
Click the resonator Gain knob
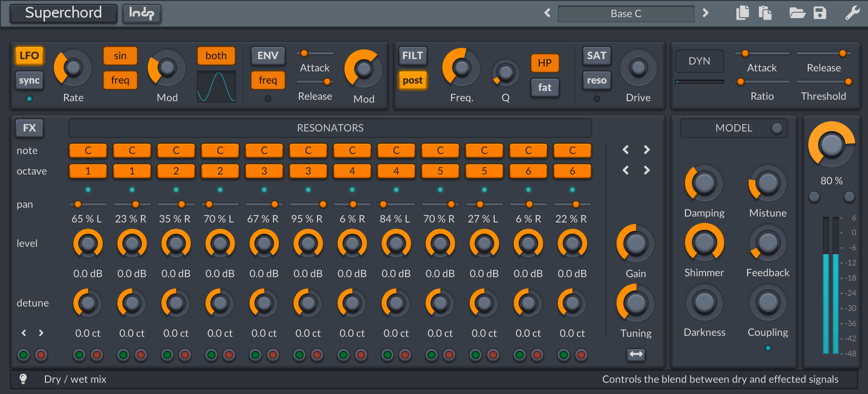click(x=636, y=243)
